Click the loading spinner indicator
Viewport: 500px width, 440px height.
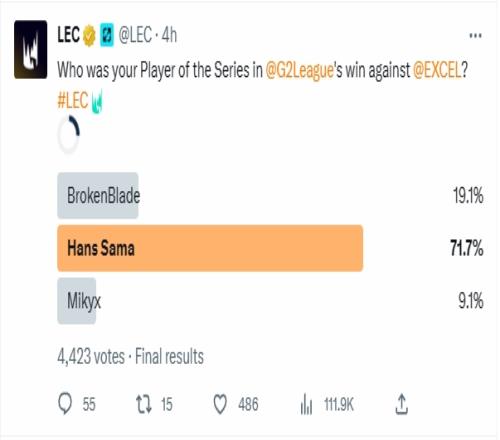point(69,135)
